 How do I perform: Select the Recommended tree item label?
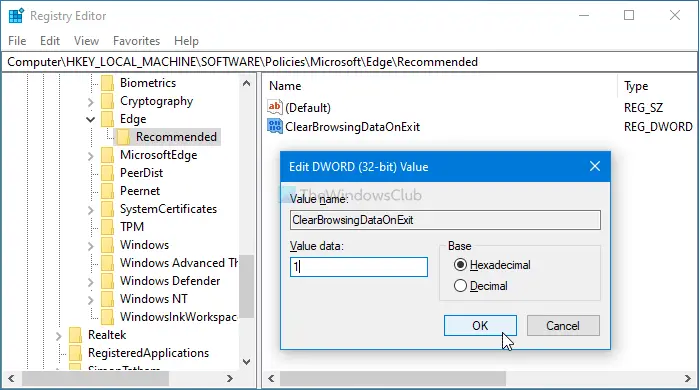click(x=176, y=137)
